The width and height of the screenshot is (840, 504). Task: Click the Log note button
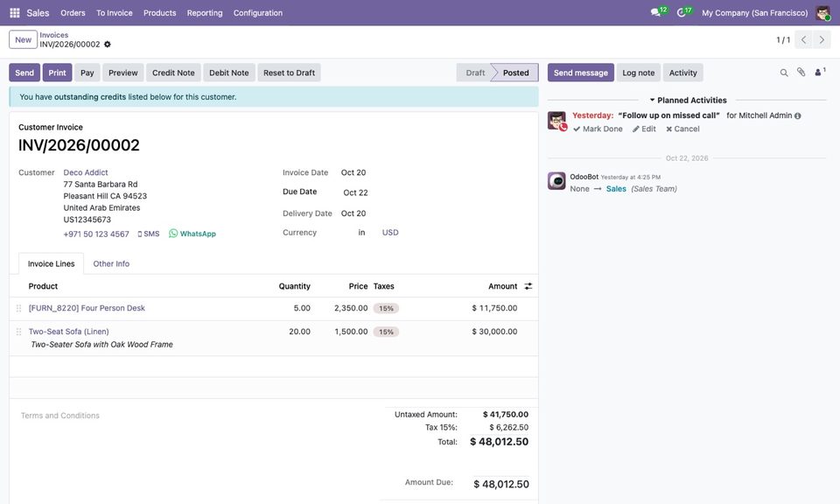click(639, 73)
